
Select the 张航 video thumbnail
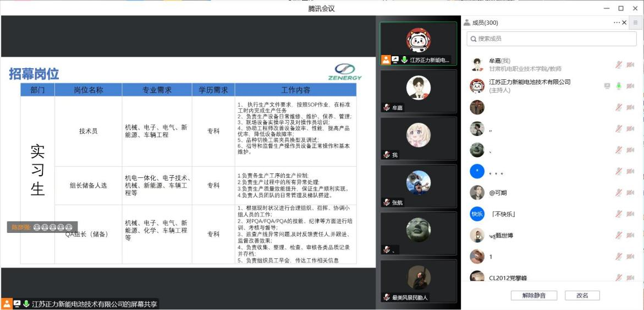pyautogui.click(x=418, y=184)
